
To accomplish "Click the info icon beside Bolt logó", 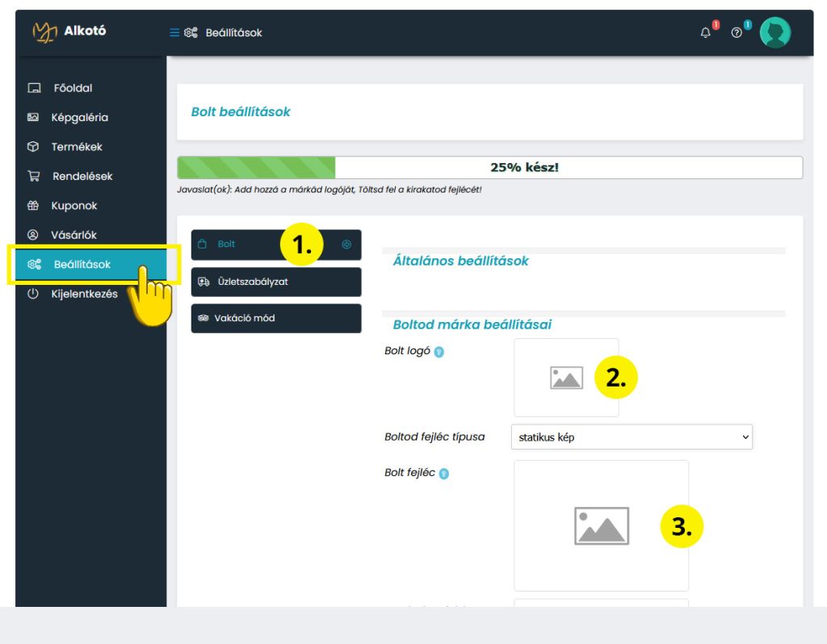I will click(x=439, y=352).
